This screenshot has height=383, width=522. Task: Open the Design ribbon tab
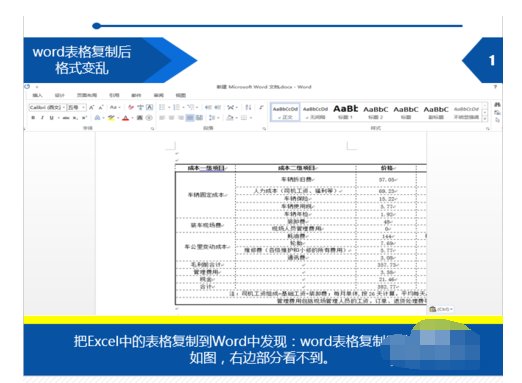(60, 95)
